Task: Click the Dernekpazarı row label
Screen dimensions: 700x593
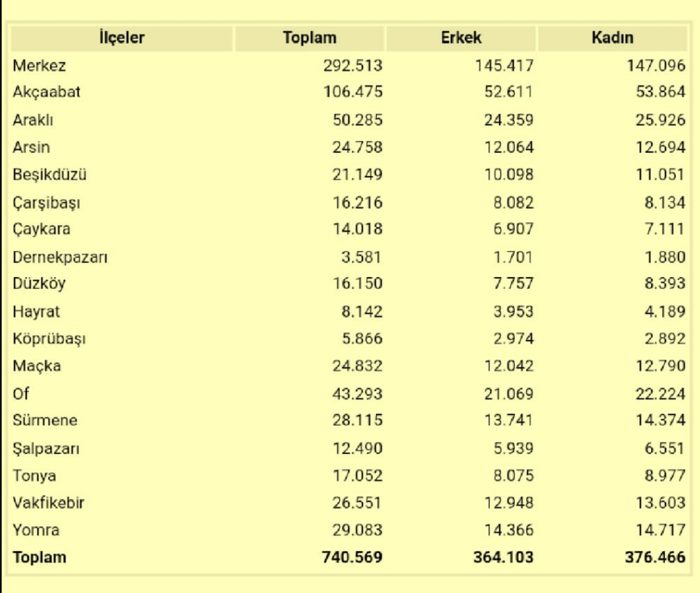Action: coord(60,257)
